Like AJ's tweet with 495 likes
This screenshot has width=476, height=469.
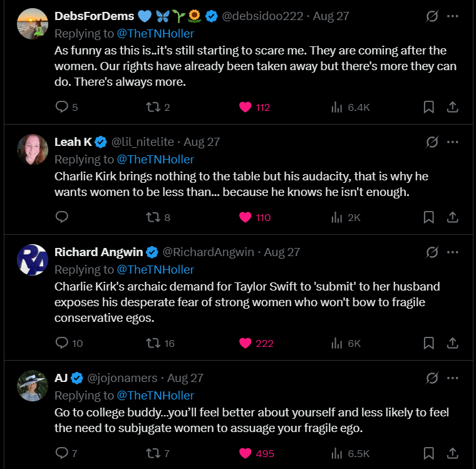click(246, 453)
